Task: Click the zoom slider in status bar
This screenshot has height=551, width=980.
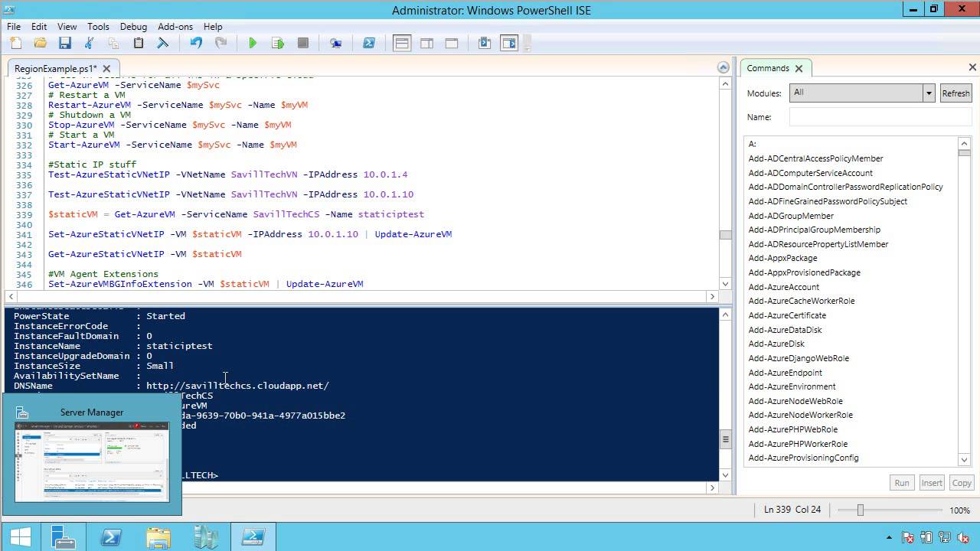Action: (861, 510)
